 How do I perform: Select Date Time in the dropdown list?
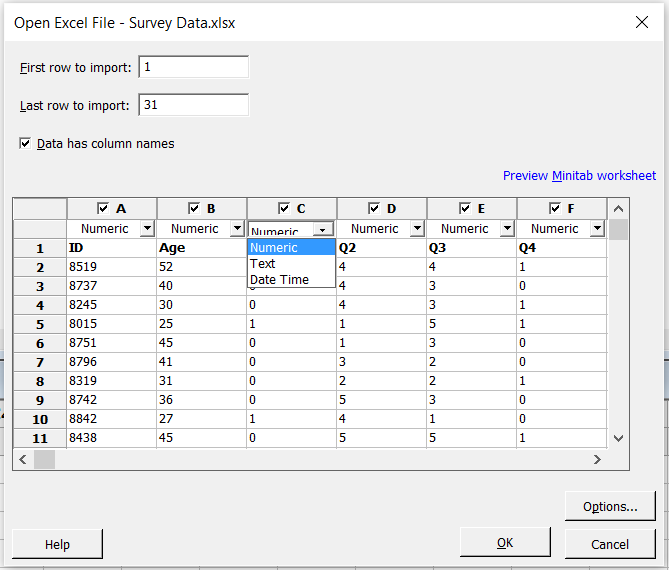[x=279, y=280]
